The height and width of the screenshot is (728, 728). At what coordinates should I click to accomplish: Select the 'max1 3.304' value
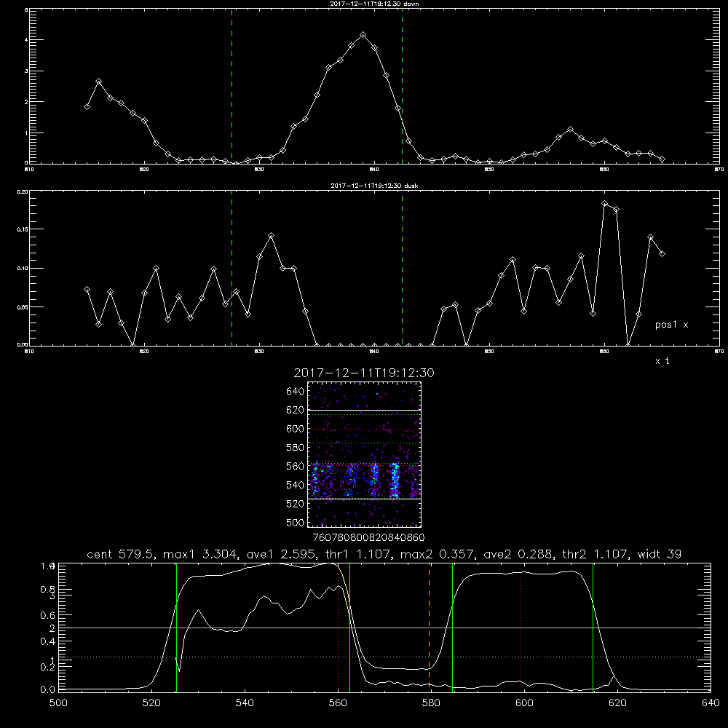(x=202, y=554)
